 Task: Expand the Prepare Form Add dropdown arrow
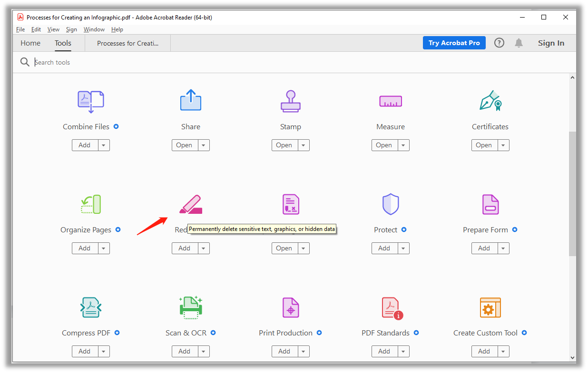coord(503,249)
